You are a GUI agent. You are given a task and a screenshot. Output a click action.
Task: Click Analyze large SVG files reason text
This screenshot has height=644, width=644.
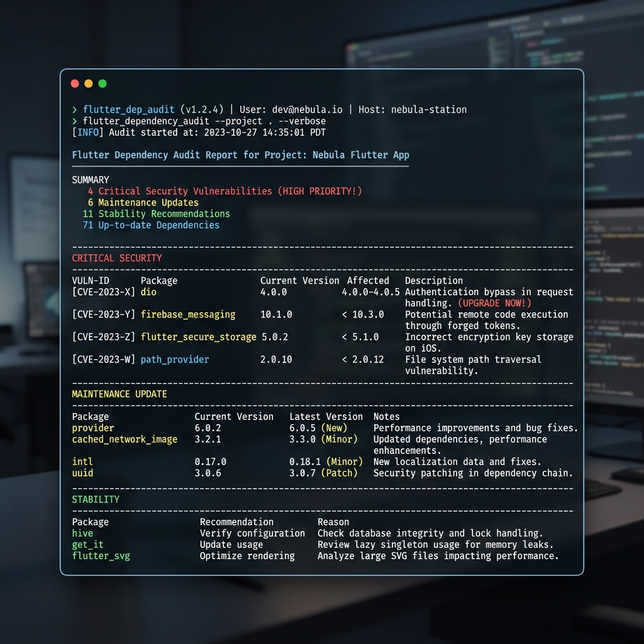coord(438,556)
